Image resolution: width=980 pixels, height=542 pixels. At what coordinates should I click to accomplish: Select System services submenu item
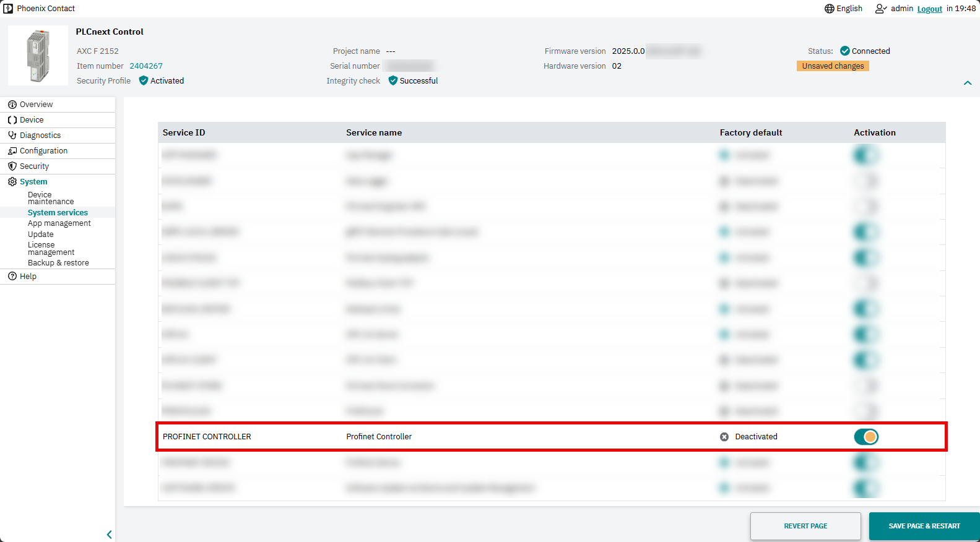(58, 212)
